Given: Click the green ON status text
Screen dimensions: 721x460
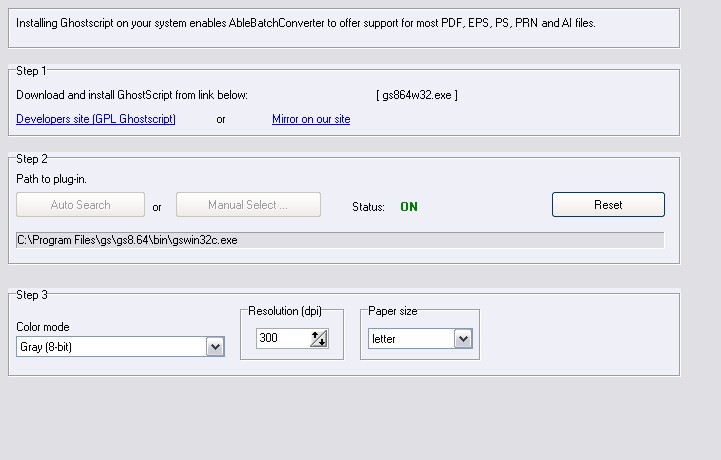Looking at the screenshot, I should (x=409, y=207).
